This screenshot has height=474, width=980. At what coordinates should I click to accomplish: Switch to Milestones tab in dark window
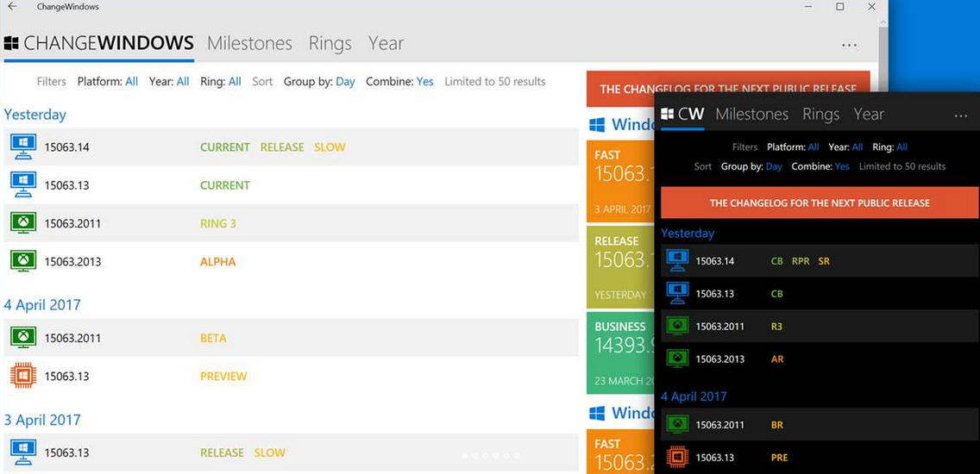[752, 115]
